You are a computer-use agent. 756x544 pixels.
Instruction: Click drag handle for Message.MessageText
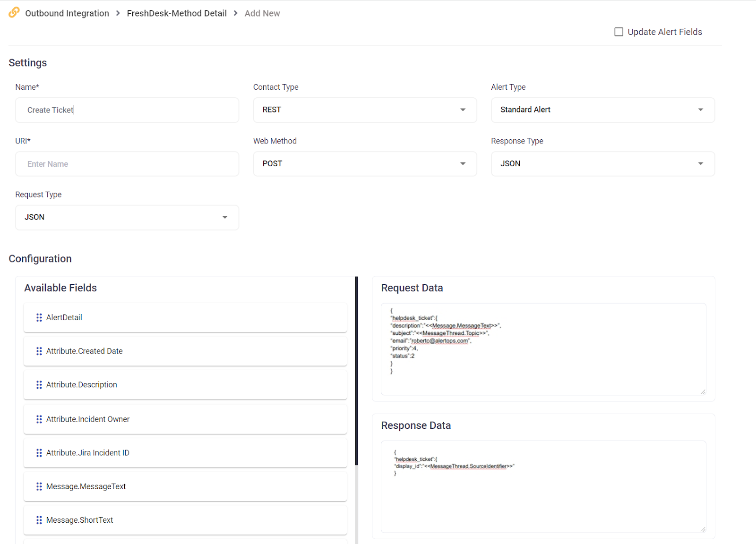pos(39,486)
